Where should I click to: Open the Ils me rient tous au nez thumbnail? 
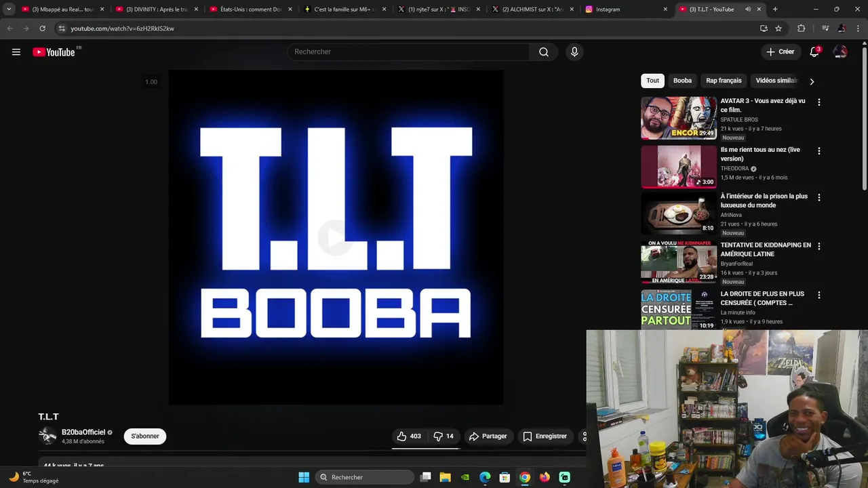point(679,167)
